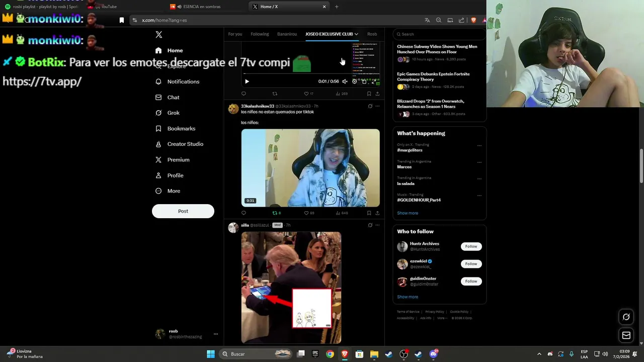View analytics showing 269 views
The image size is (644, 362).
342,94
